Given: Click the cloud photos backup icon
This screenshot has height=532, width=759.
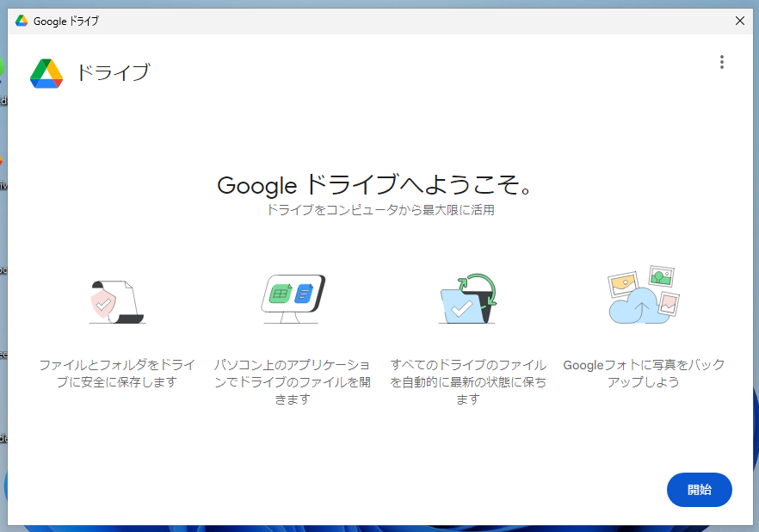Looking at the screenshot, I should click(644, 294).
